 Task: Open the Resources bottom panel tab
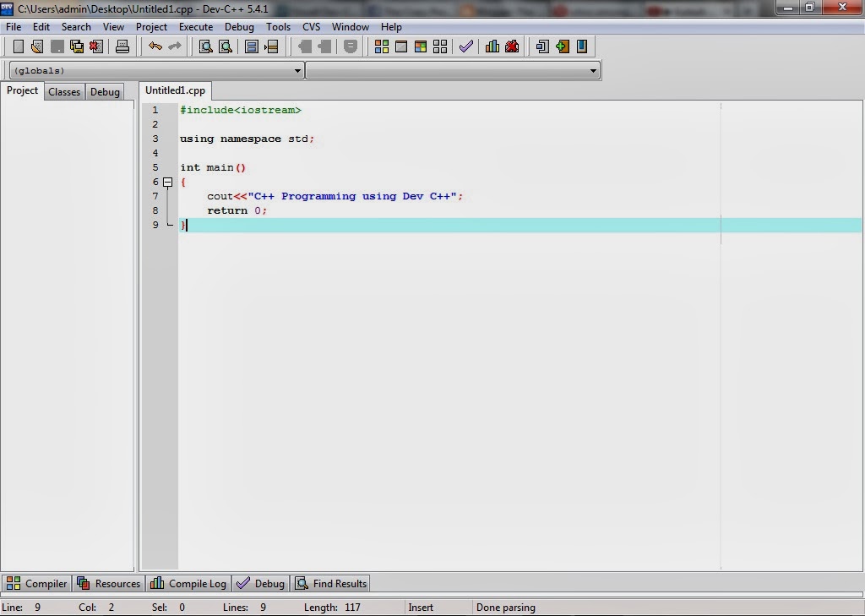(109, 583)
